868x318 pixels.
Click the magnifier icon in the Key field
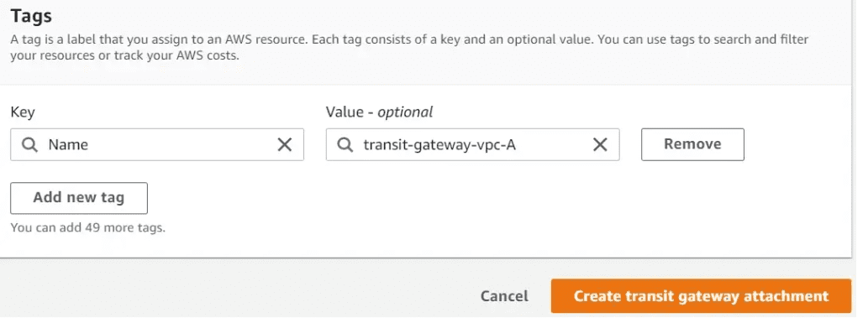[30, 145]
